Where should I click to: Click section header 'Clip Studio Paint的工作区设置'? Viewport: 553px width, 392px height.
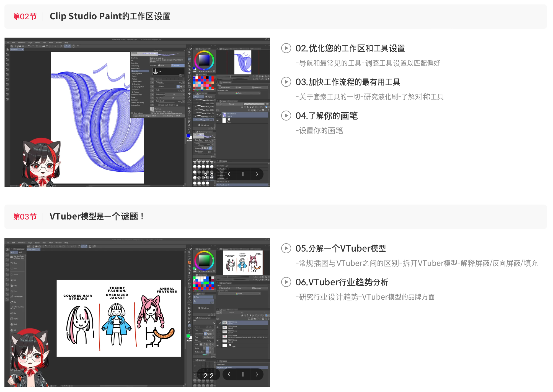coord(110,16)
